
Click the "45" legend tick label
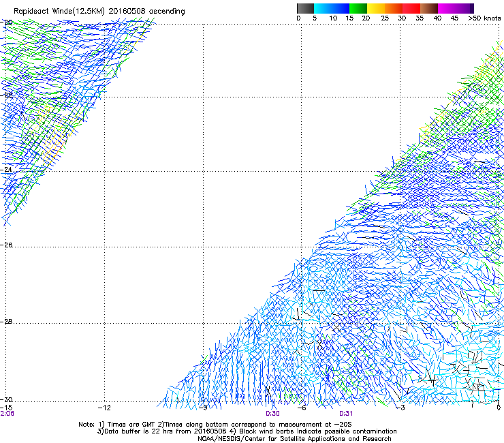[454, 18]
